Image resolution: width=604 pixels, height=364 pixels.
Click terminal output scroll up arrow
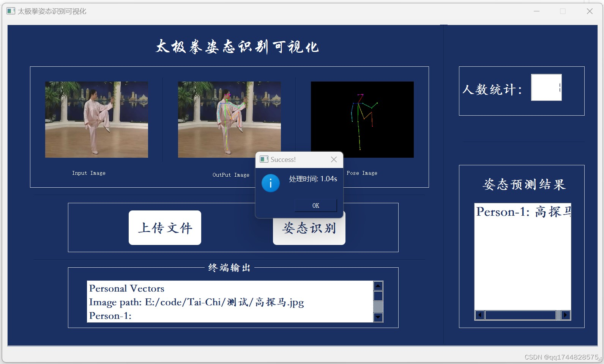(x=378, y=286)
